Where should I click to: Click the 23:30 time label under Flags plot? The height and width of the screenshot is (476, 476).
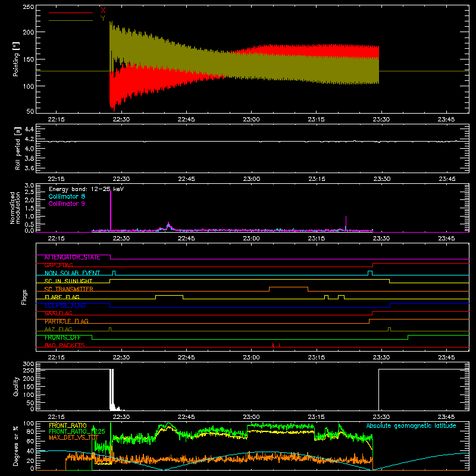pyautogui.click(x=381, y=358)
